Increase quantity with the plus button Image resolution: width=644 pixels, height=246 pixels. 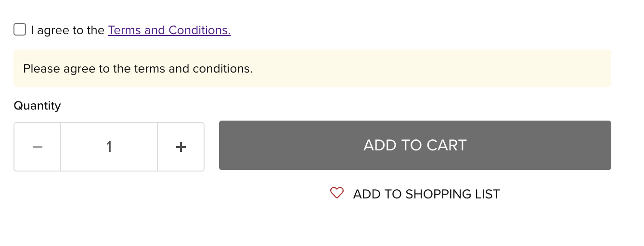pos(181,147)
